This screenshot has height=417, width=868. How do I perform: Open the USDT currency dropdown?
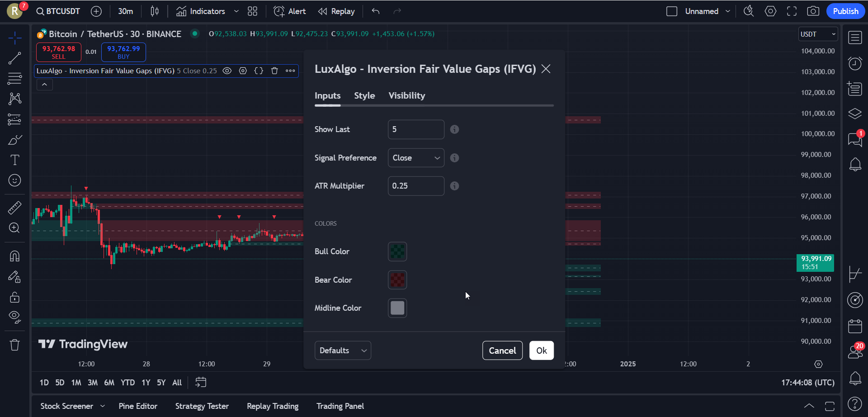[818, 34]
